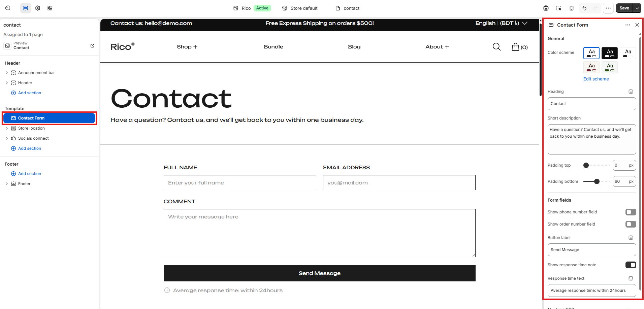Click Edit scheme link
The width and height of the screenshot is (644, 309).
pos(596,79)
